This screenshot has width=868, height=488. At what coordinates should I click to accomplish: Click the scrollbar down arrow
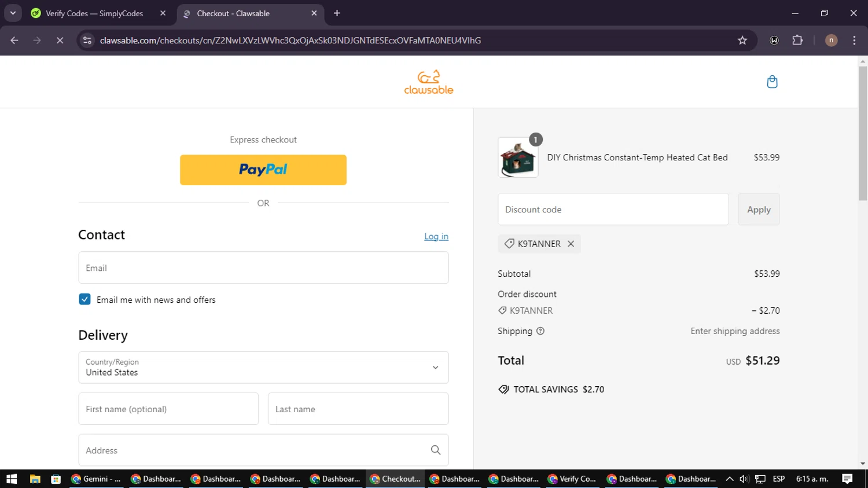coord(863,464)
